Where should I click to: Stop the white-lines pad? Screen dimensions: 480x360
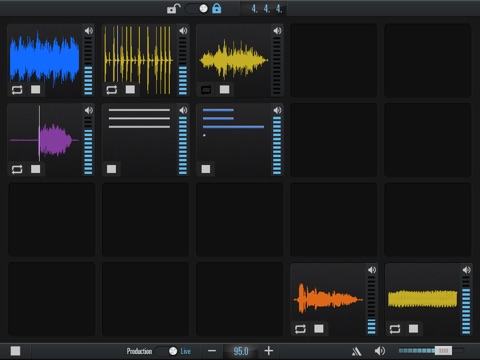(x=112, y=169)
